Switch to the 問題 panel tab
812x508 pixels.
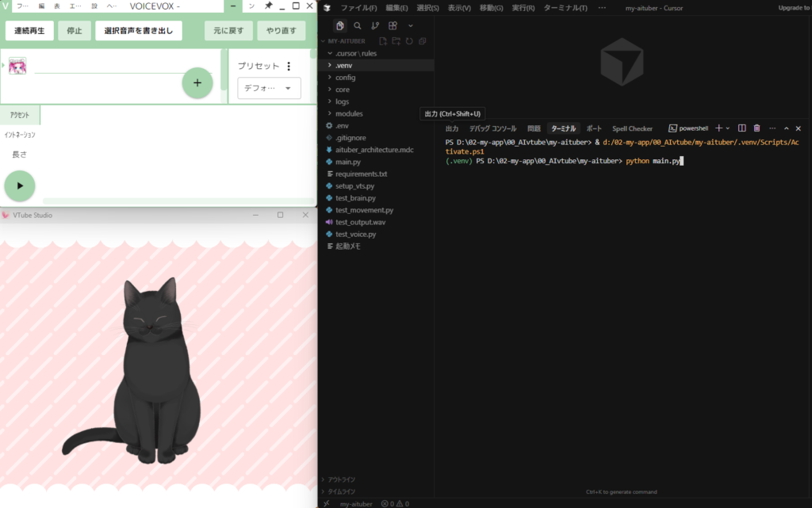[534, 128]
